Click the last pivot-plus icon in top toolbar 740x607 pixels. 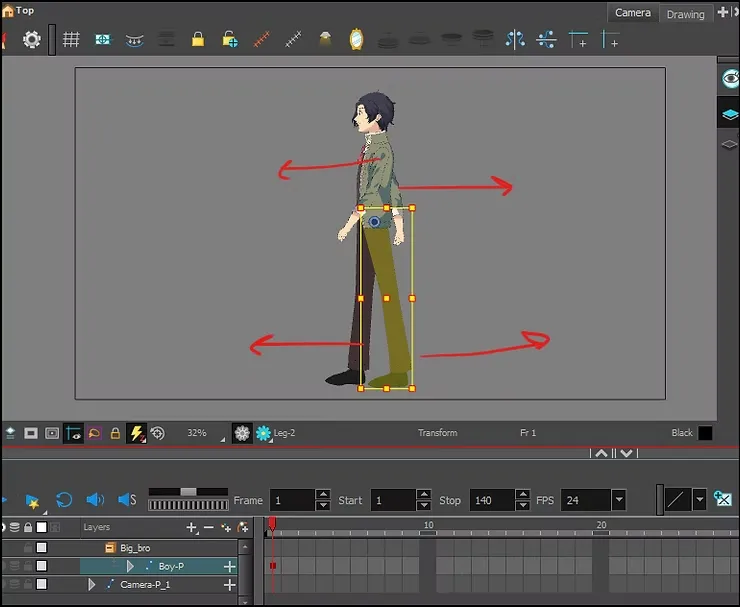[610, 40]
